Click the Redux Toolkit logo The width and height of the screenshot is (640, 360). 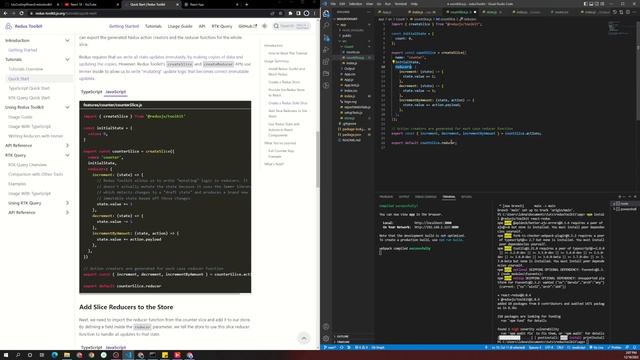click(x=24, y=26)
